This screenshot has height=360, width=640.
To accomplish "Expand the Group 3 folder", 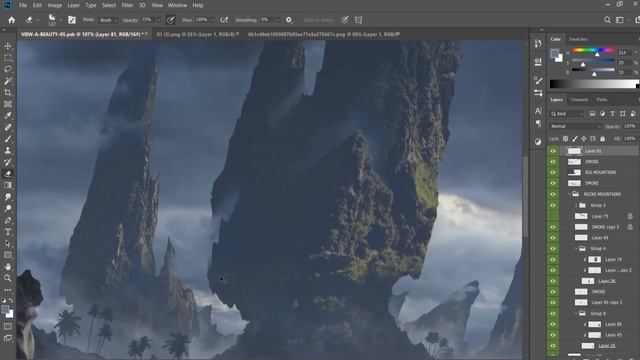I will (x=576, y=205).
